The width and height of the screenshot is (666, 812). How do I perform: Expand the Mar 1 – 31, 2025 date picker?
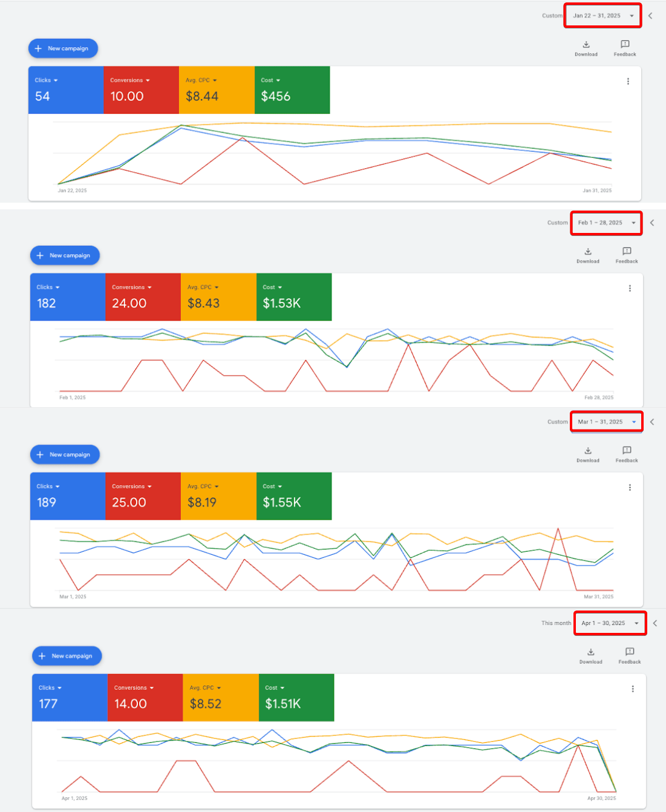point(606,422)
